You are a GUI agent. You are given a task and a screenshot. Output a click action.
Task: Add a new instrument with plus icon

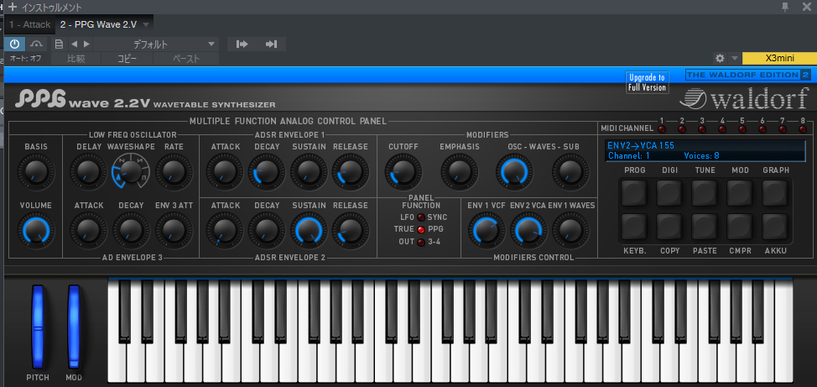pyautogui.click(x=13, y=7)
